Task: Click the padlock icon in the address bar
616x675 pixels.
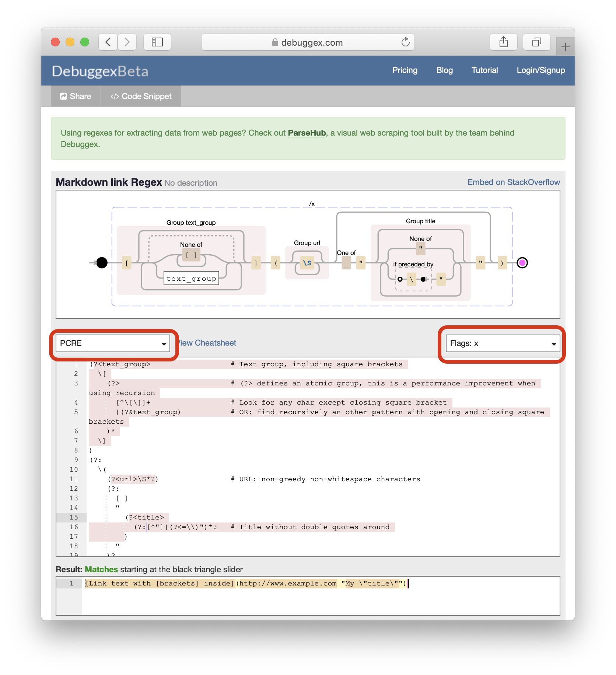Action: [x=275, y=42]
